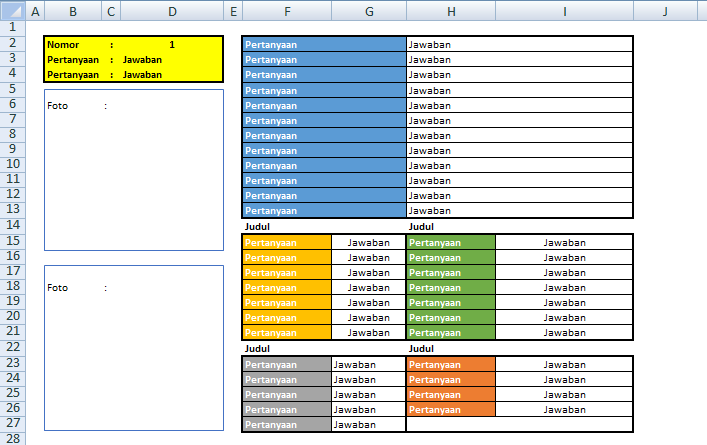The width and height of the screenshot is (707, 445).
Task: Click the Jawaban cell in column G row 25
Action: pyautogui.click(x=369, y=395)
